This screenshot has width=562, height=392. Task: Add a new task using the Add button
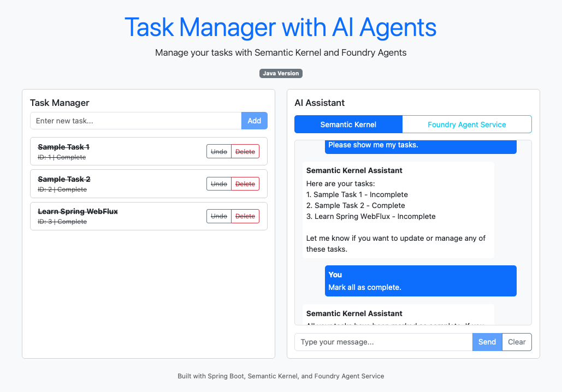254,120
